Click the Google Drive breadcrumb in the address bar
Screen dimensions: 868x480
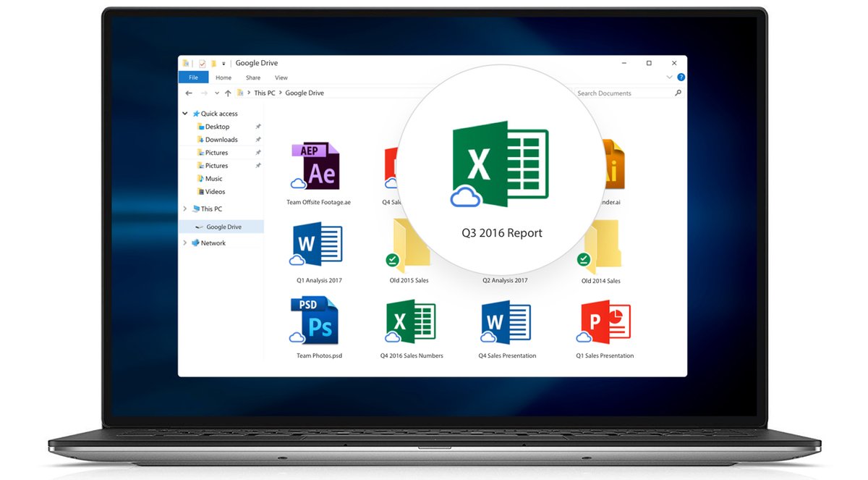pyautogui.click(x=305, y=93)
